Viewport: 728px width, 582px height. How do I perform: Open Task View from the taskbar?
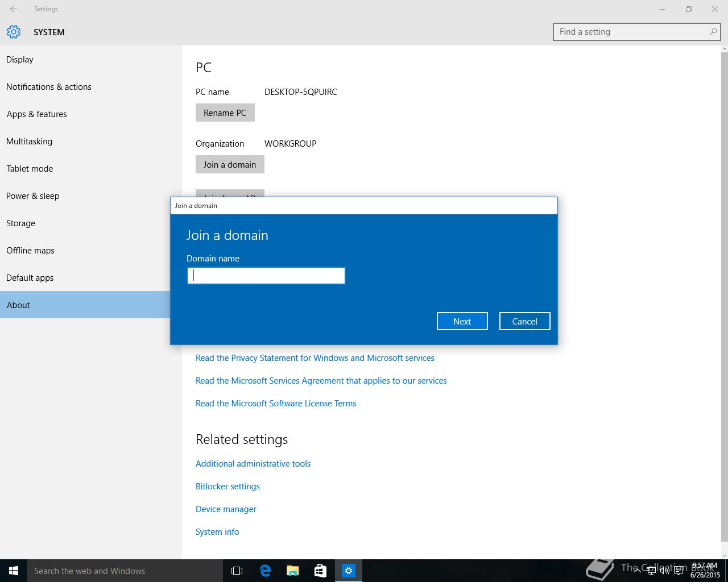237,571
